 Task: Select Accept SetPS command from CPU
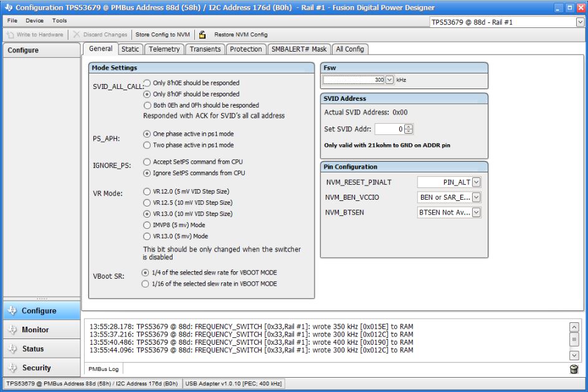pos(147,162)
